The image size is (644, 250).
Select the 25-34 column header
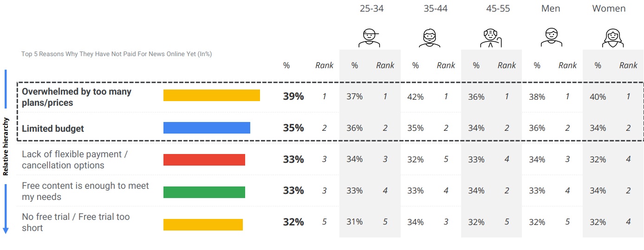tap(371, 9)
